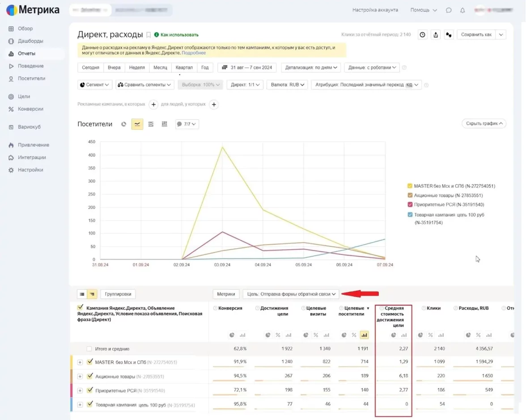The height and width of the screenshot is (420, 526).
Task: Open the Детализация: по дням dropdown
Action: tap(311, 68)
